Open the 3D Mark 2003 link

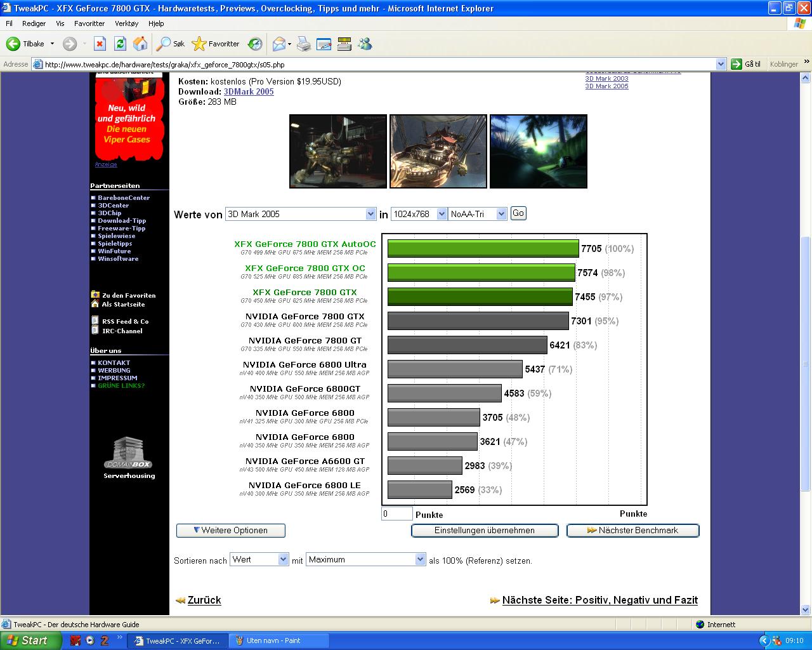pos(606,79)
